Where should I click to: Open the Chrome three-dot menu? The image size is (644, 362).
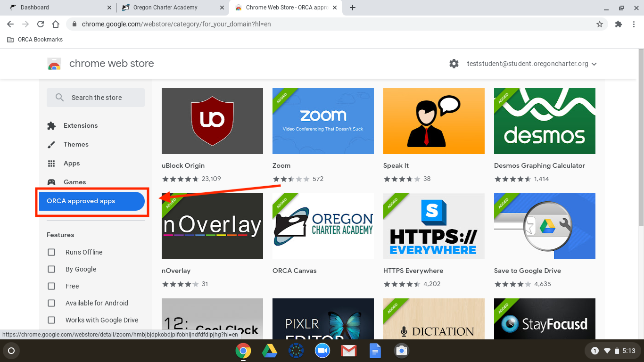(634, 24)
